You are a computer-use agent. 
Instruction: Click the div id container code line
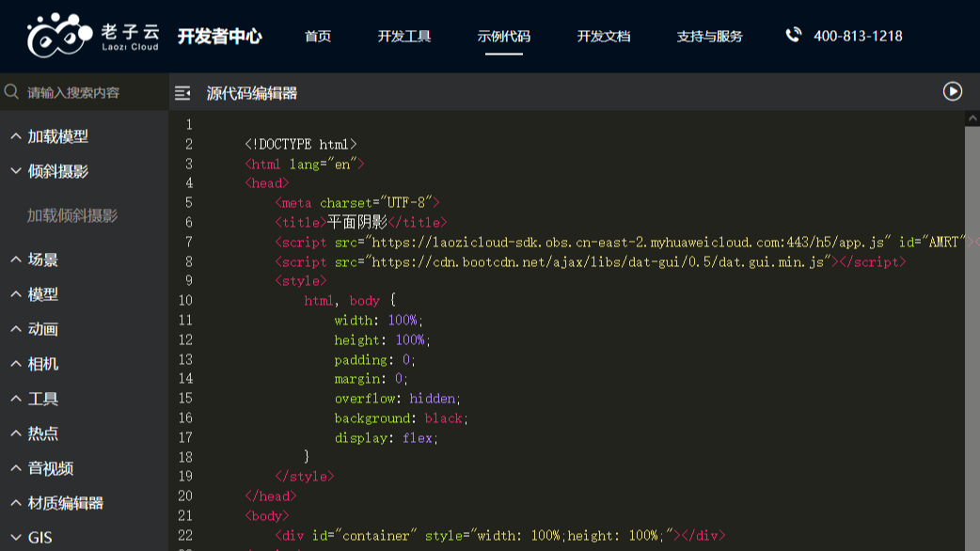point(500,535)
